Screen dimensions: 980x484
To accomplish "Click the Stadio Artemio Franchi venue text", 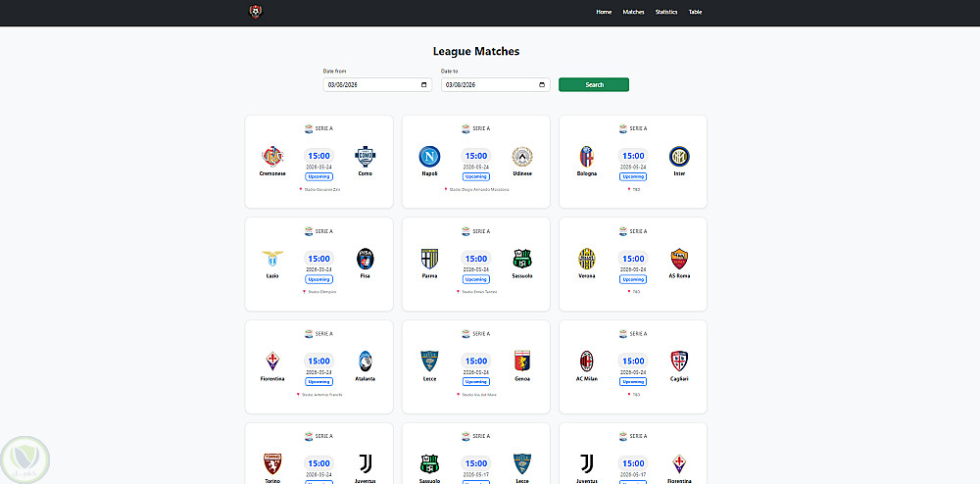I will click(x=321, y=395).
